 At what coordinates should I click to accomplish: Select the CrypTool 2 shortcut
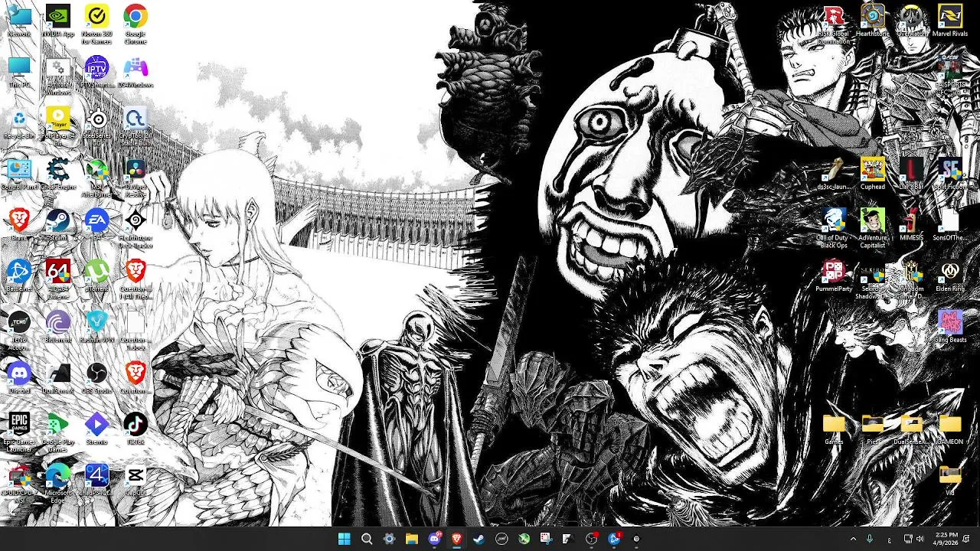click(136, 126)
